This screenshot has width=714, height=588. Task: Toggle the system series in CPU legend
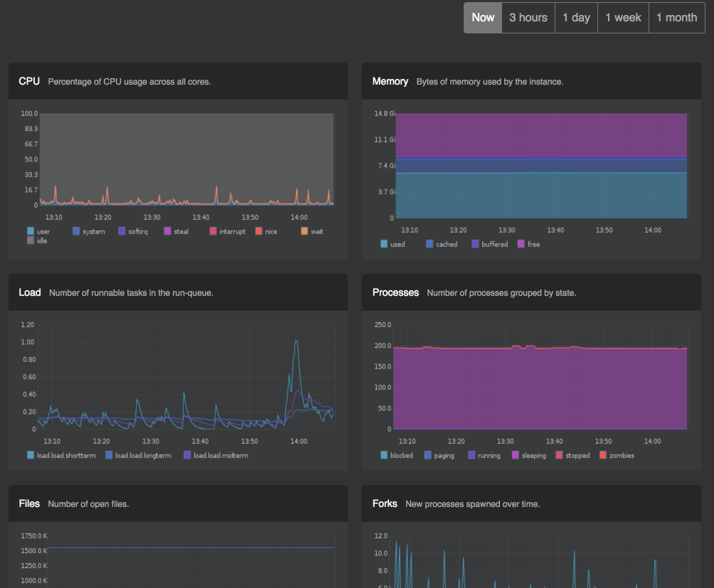point(89,231)
